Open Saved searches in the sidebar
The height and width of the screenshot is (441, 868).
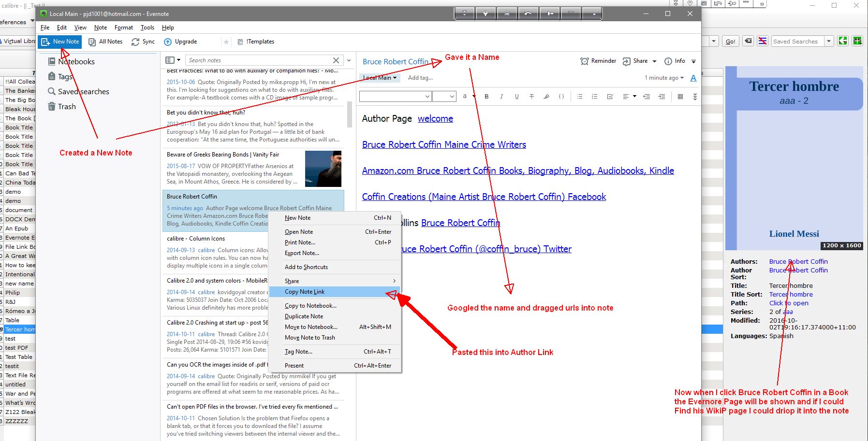point(78,91)
